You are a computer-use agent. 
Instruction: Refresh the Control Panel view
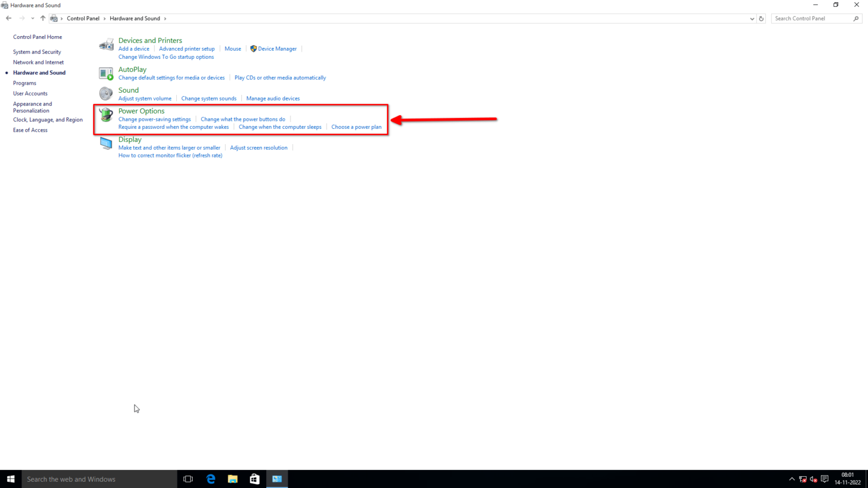pos(761,19)
